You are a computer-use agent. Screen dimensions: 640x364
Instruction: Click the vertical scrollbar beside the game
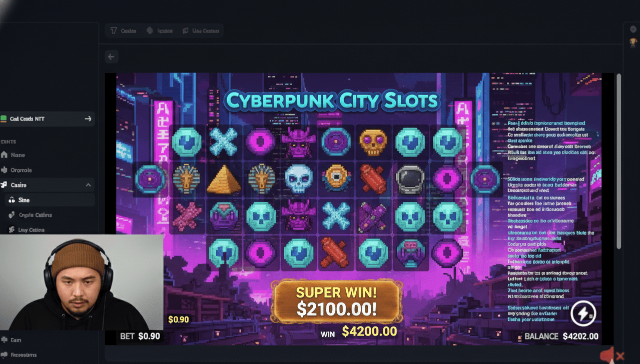(618, 160)
